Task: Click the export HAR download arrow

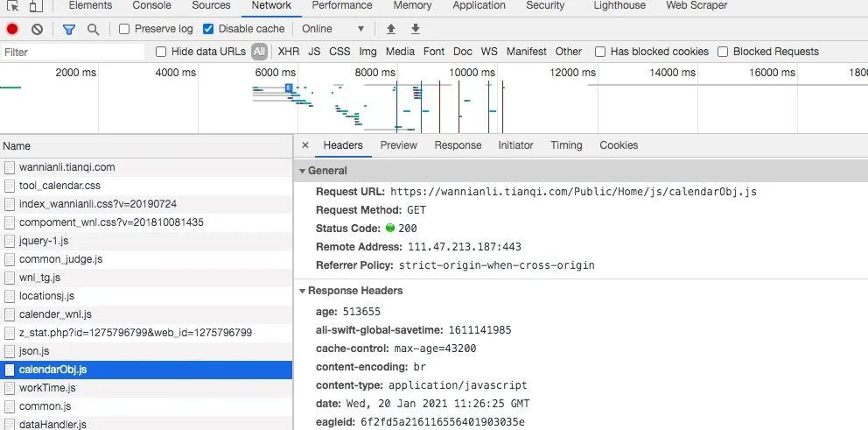Action: coord(416,29)
